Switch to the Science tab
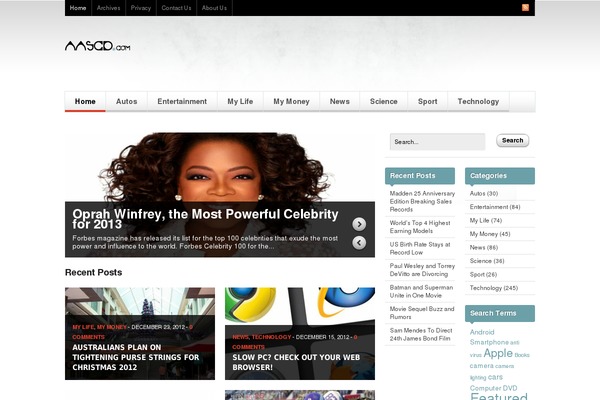The width and height of the screenshot is (600, 400). pyautogui.click(x=384, y=101)
